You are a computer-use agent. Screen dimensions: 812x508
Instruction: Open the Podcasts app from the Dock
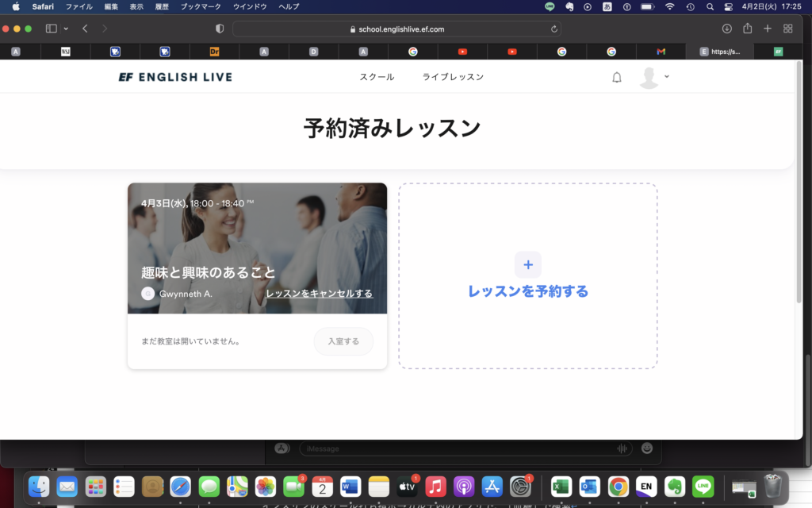pos(464,487)
